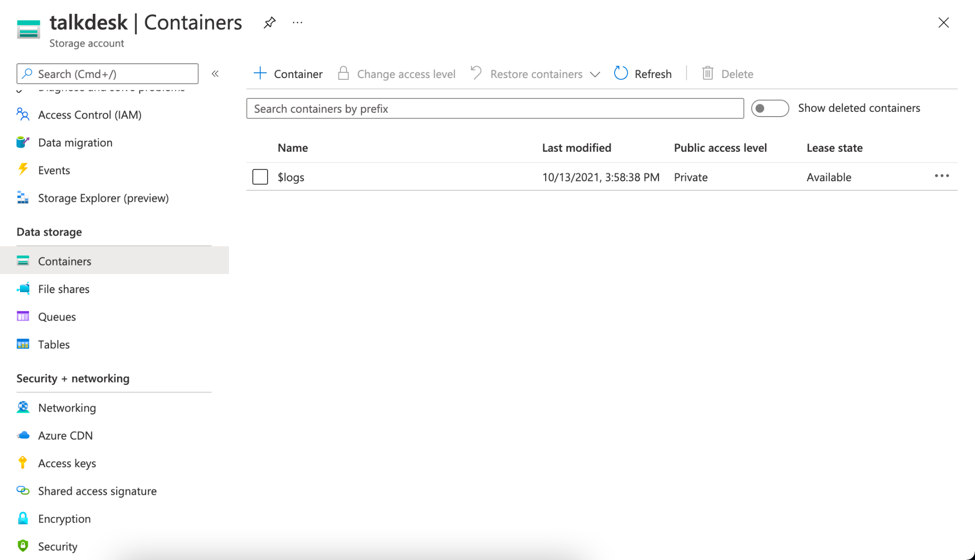
Task: Focus the Search (Cmd+/) box
Action: (108, 74)
